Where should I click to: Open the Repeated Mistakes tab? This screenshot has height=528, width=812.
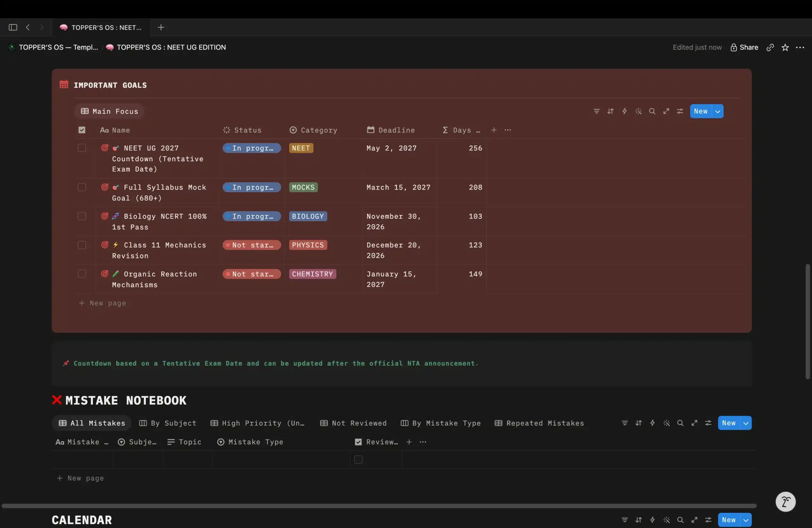point(540,423)
